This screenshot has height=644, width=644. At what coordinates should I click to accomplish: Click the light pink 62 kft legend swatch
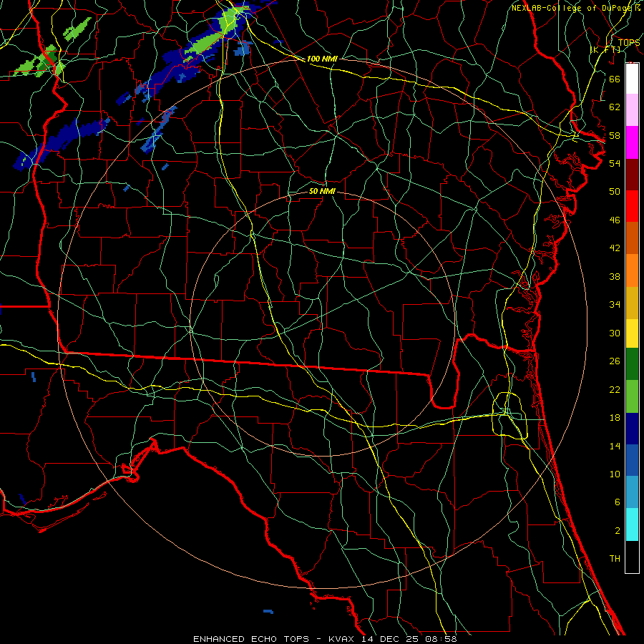[x=632, y=110]
